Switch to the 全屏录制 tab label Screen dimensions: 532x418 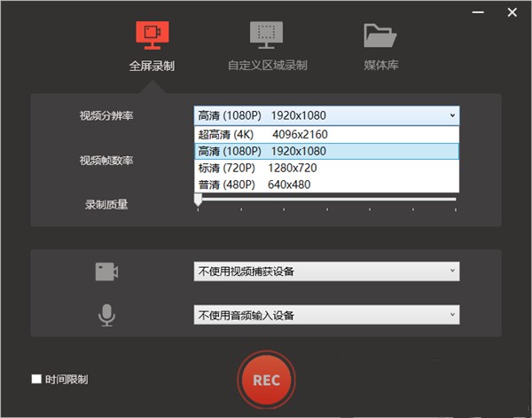click(x=152, y=66)
